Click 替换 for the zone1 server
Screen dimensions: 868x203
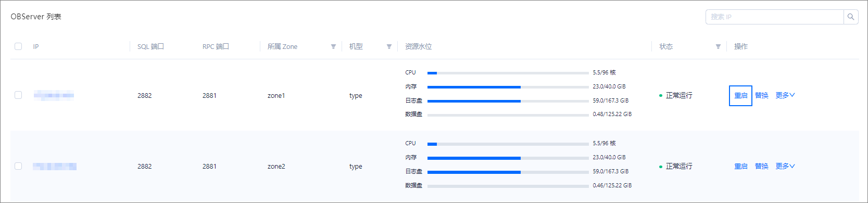tap(762, 95)
